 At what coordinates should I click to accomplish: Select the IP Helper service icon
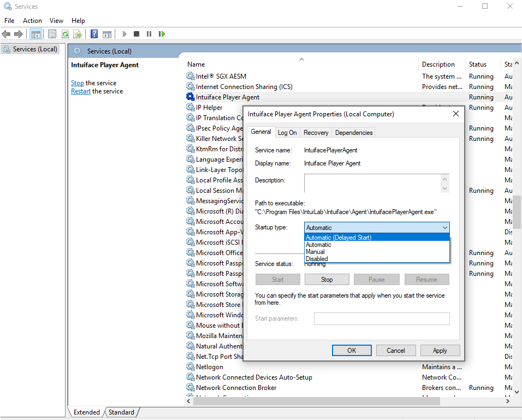pos(191,107)
